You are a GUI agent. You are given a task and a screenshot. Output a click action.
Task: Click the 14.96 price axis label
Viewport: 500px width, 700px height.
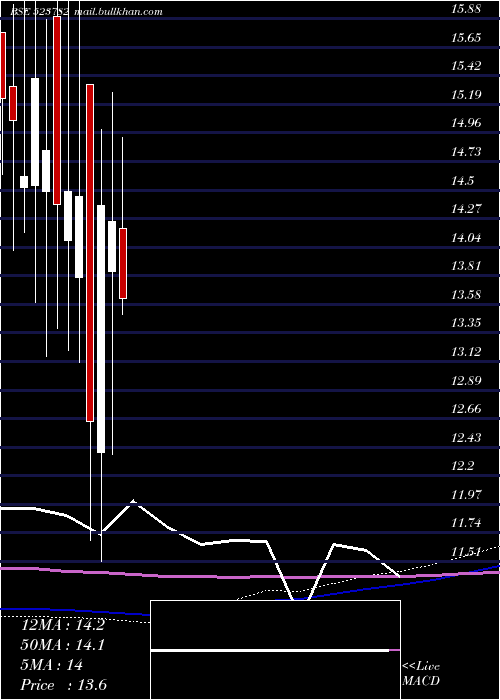click(466, 123)
